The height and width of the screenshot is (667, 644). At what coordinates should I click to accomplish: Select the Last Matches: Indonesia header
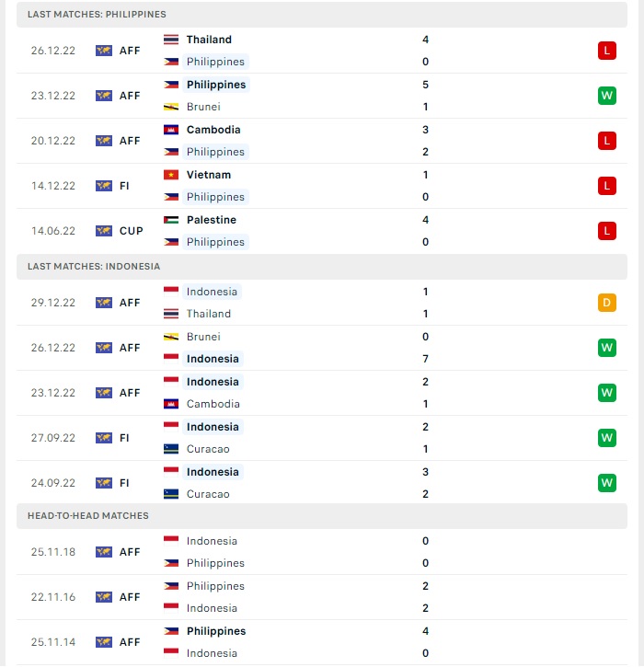tap(322, 267)
